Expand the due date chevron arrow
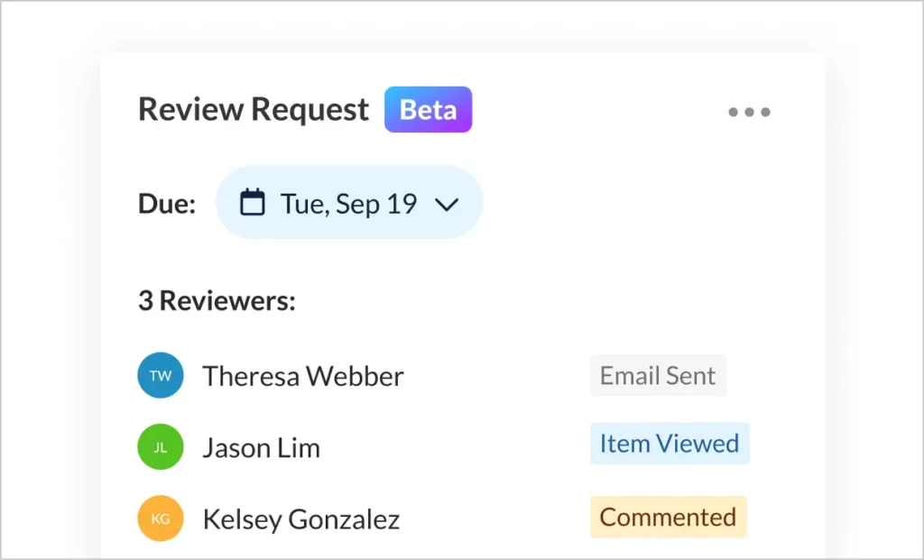 (x=447, y=205)
